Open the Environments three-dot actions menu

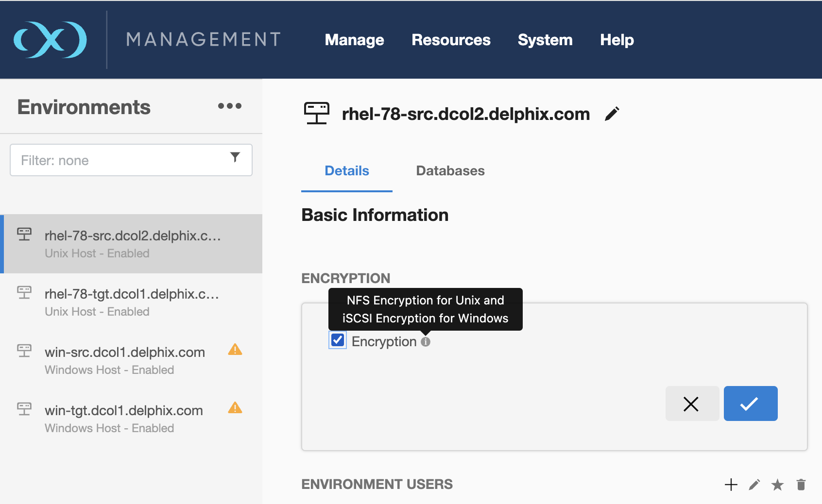[229, 106]
